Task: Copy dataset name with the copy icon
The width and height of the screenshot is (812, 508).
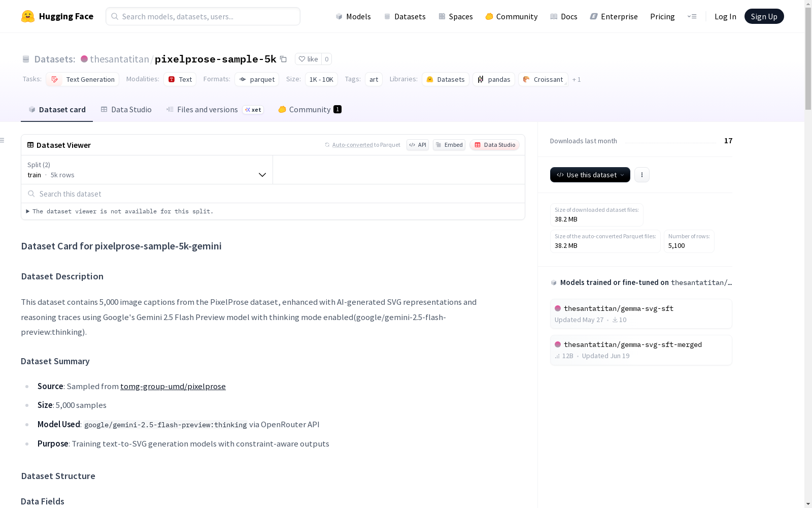Action: 283,59
